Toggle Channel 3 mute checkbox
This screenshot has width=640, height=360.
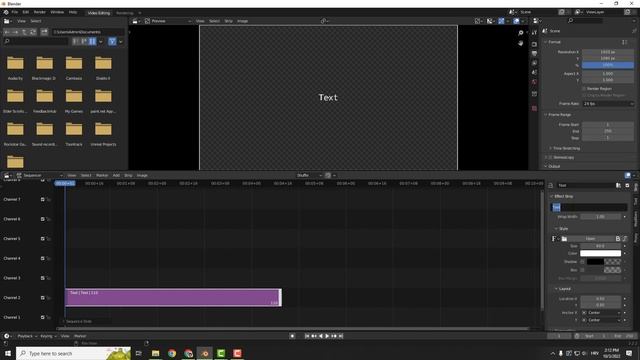(x=42, y=278)
